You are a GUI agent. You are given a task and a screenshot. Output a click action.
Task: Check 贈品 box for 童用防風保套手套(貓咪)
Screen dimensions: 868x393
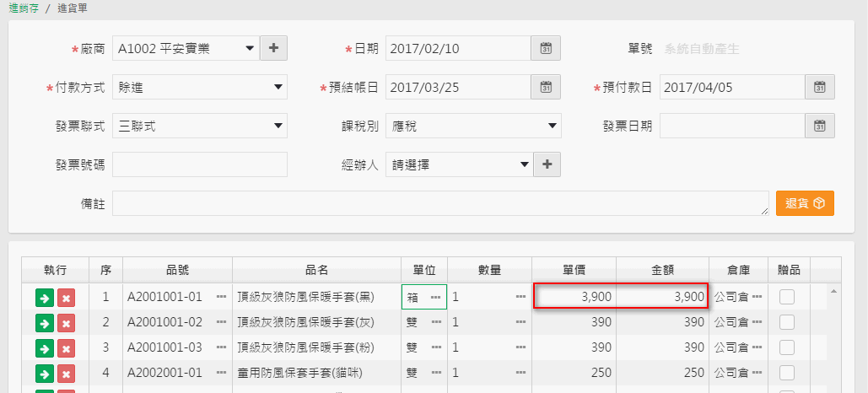(x=787, y=373)
